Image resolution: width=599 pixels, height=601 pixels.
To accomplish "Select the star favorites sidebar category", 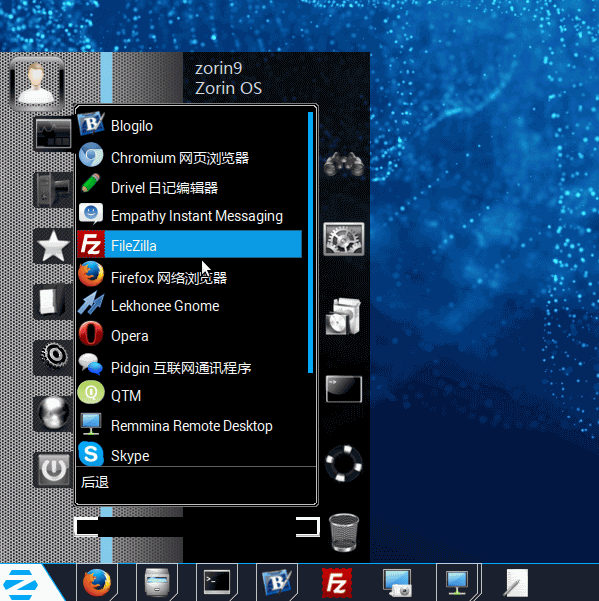I will click(53, 246).
